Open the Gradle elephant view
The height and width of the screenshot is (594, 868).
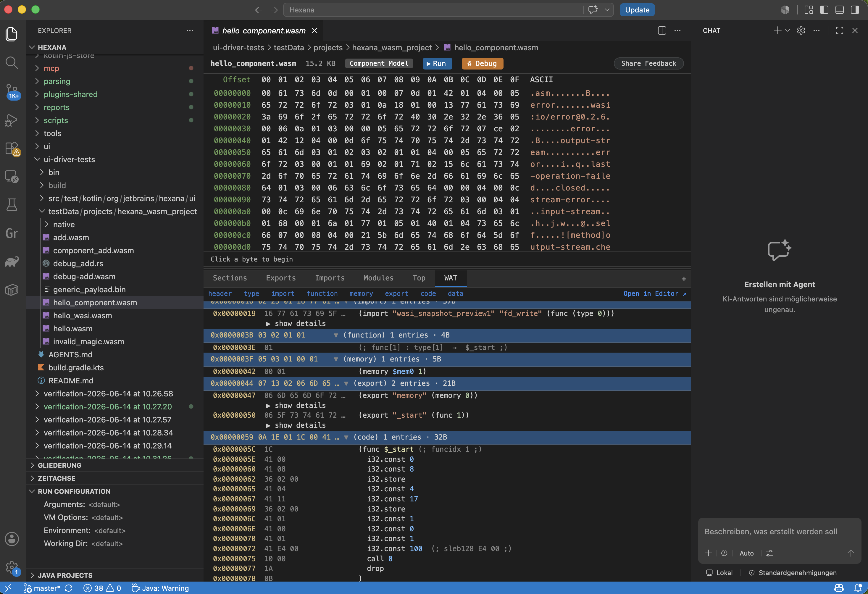12,262
